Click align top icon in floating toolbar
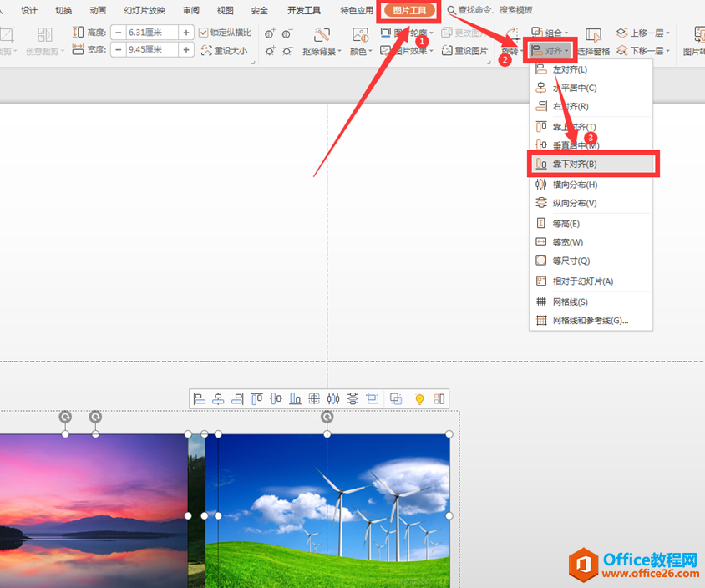Image resolution: width=705 pixels, height=588 pixels. pyautogui.click(x=257, y=398)
